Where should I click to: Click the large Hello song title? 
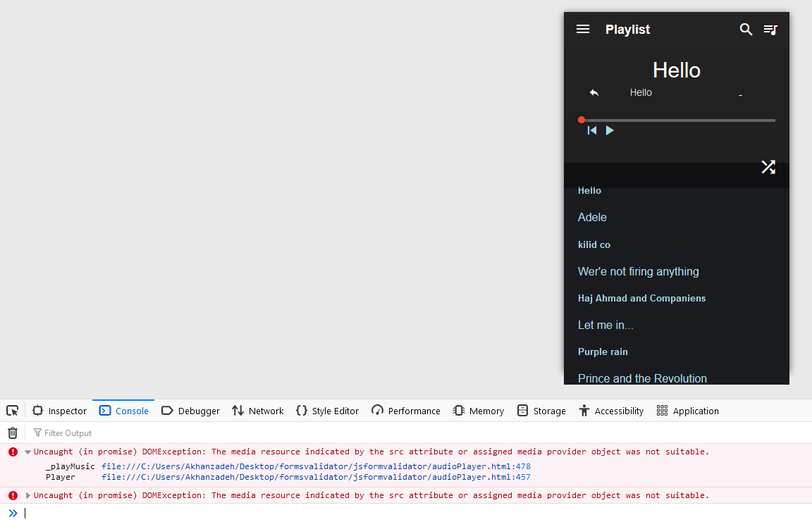point(677,70)
